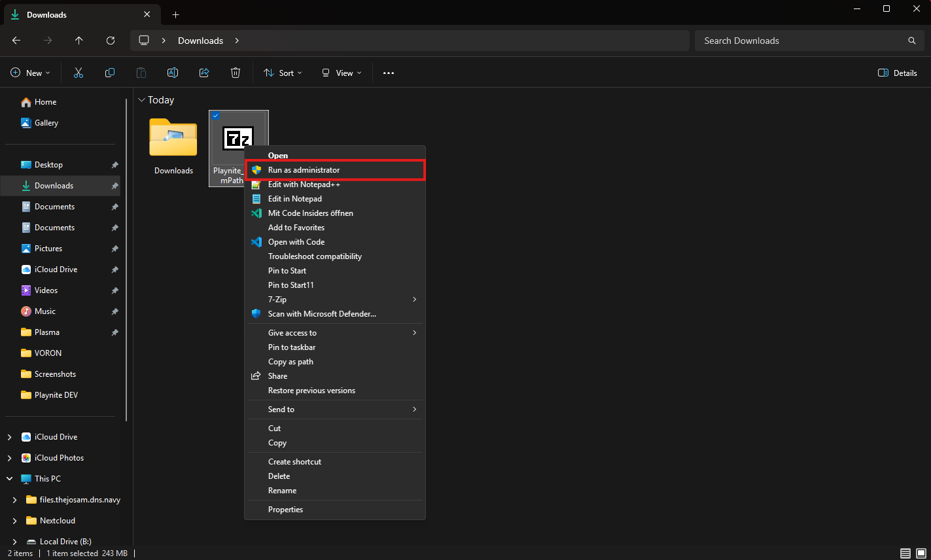Click the Paste icon in the toolbar
This screenshot has height=560, width=931.
[141, 73]
